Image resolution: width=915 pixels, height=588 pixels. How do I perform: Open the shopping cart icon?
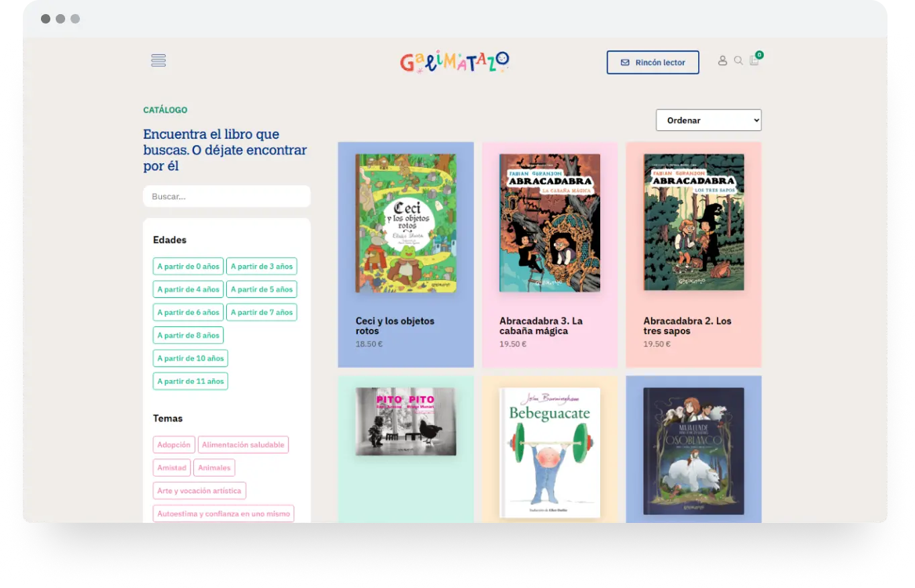754,60
